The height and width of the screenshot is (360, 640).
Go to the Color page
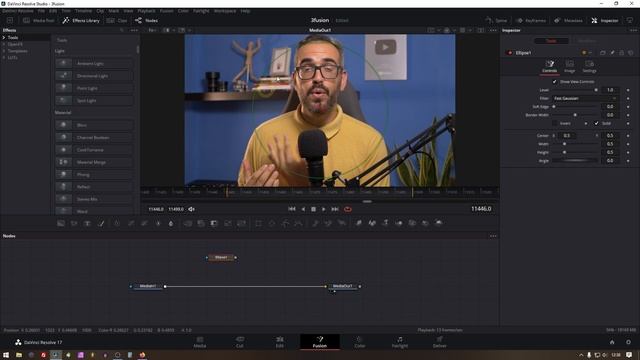(x=360, y=342)
